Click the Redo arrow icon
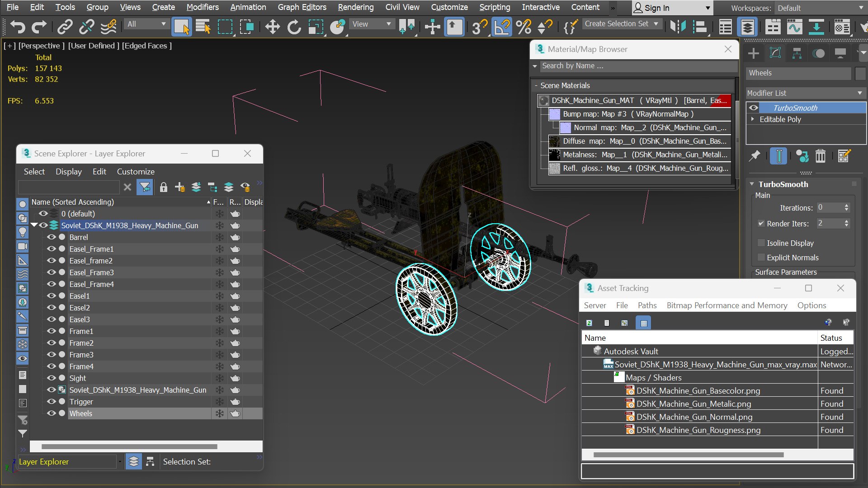The width and height of the screenshot is (868, 488). [39, 27]
